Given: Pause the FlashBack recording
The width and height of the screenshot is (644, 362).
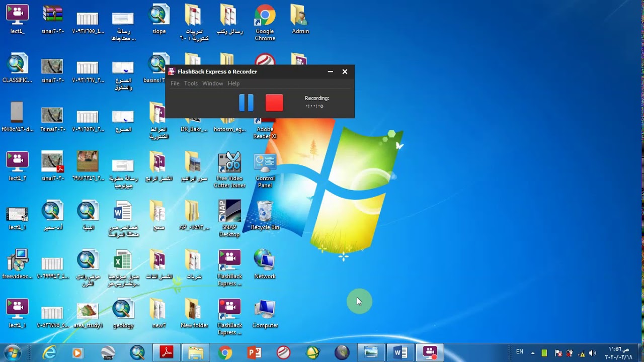Looking at the screenshot, I should tap(246, 103).
